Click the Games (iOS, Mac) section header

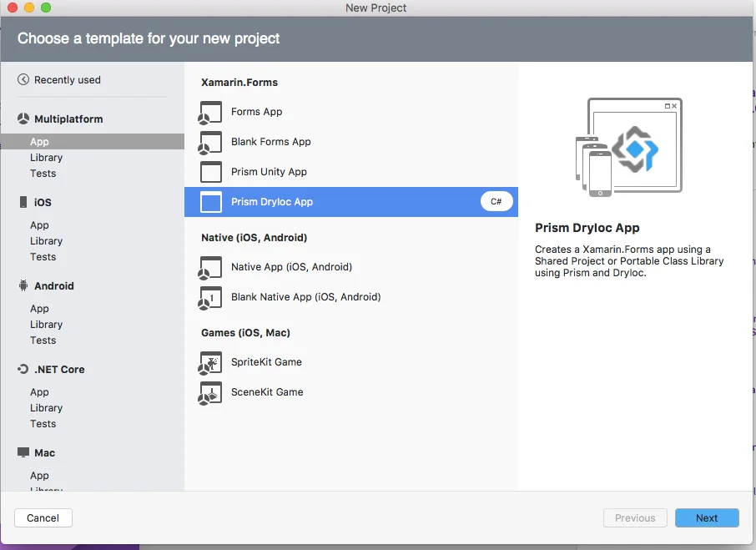coord(245,333)
